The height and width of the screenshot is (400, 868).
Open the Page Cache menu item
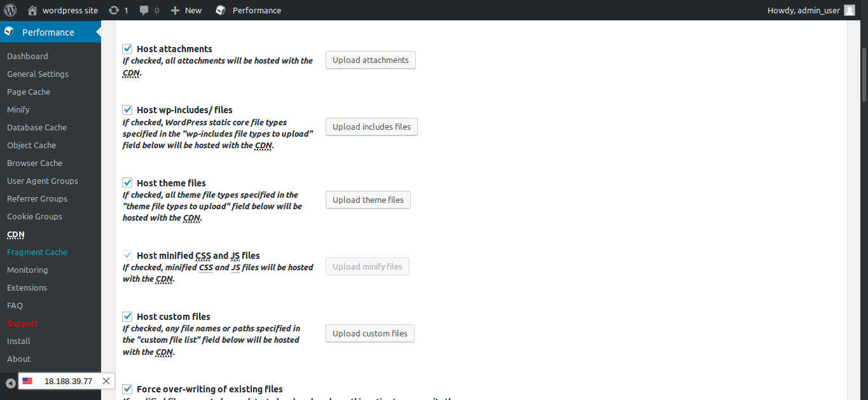click(29, 92)
